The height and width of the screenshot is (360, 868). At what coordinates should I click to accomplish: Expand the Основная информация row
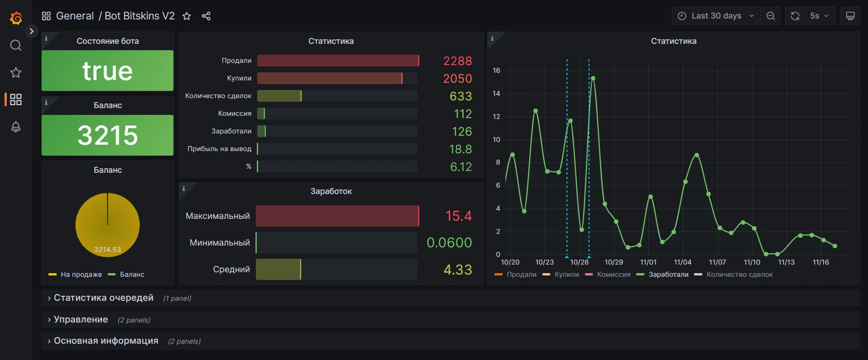pyautogui.click(x=106, y=341)
